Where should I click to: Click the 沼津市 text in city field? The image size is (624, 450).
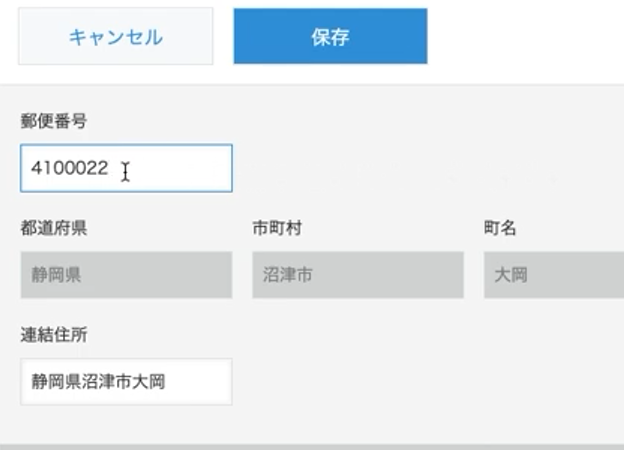[288, 275]
